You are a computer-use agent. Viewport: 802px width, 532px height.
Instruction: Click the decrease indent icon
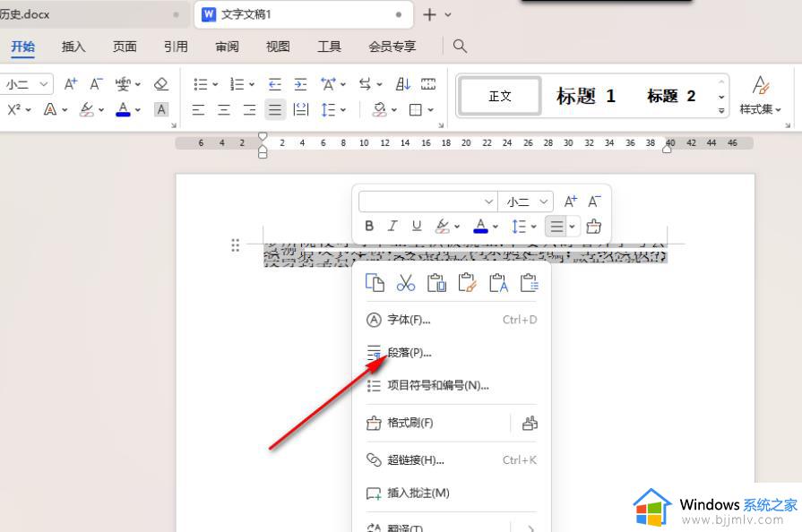tap(275, 84)
